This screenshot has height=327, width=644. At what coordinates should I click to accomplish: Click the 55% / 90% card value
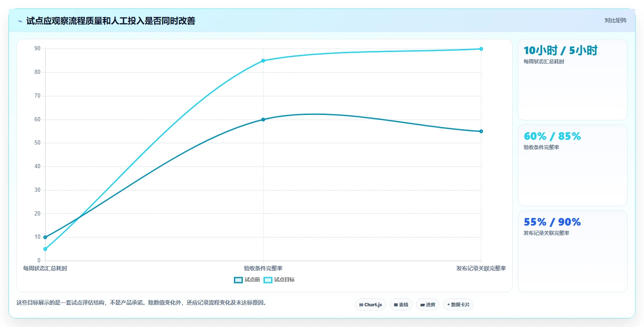[552, 222]
